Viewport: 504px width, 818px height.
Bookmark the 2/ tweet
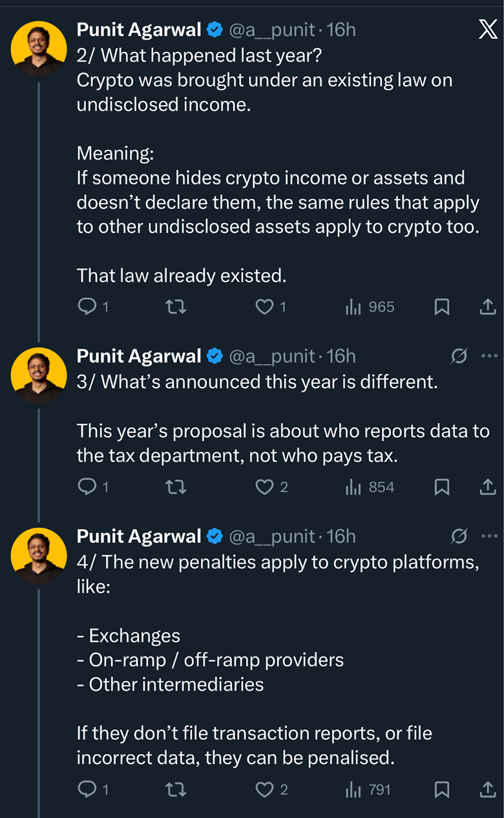(442, 307)
